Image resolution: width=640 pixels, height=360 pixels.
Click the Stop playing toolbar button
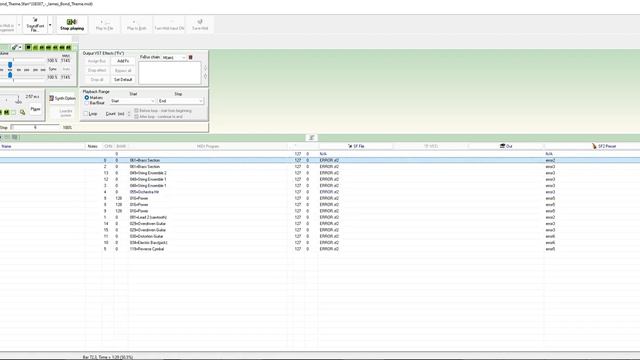pos(72,24)
